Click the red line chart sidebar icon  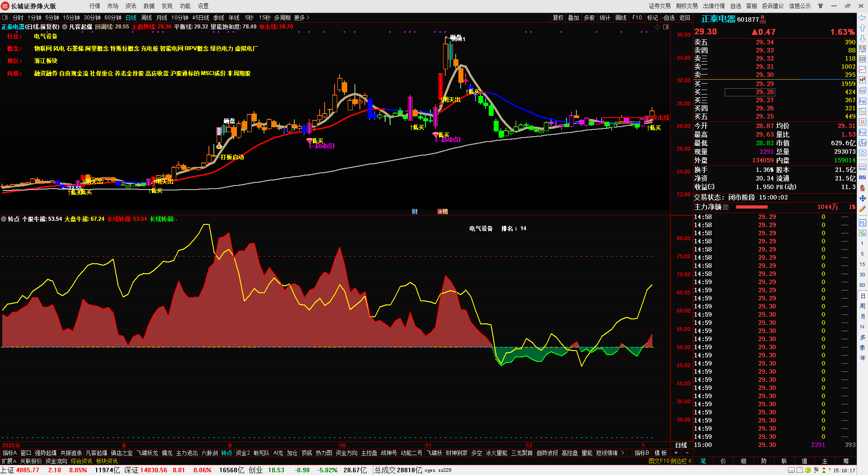(862, 70)
